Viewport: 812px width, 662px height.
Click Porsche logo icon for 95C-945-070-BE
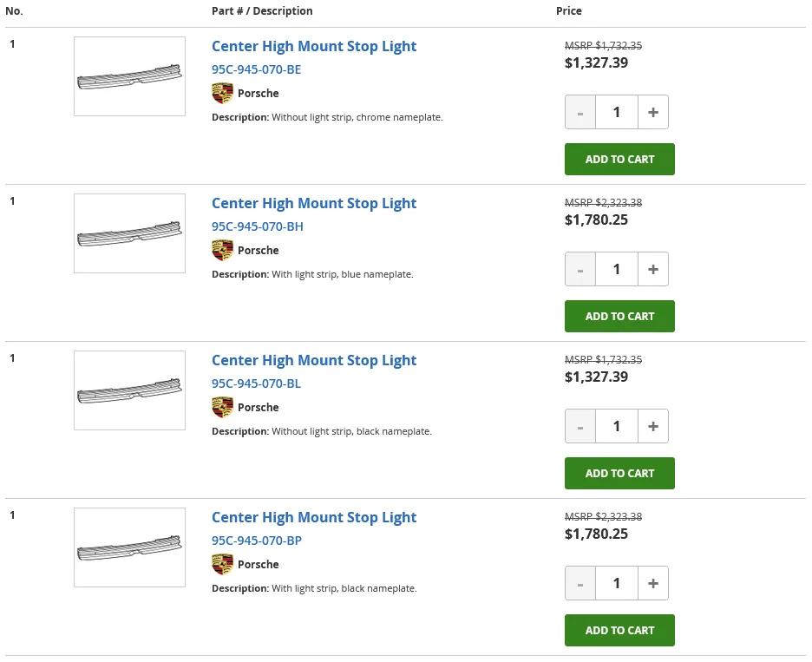[x=222, y=94]
